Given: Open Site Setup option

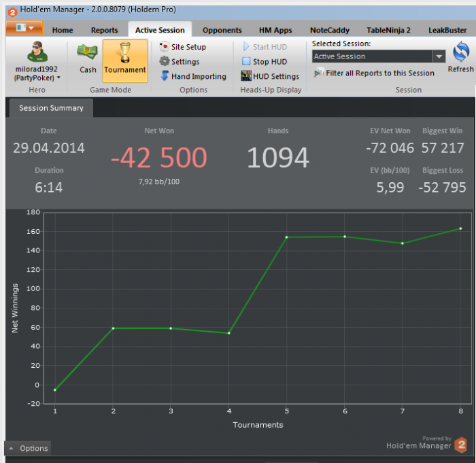Looking at the screenshot, I should coord(188,47).
